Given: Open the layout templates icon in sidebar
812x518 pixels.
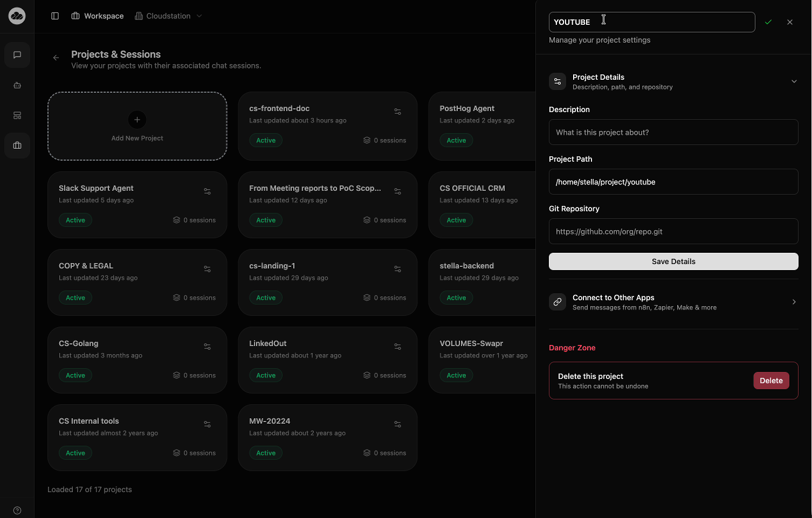Looking at the screenshot, I should [x=17, y=115].
